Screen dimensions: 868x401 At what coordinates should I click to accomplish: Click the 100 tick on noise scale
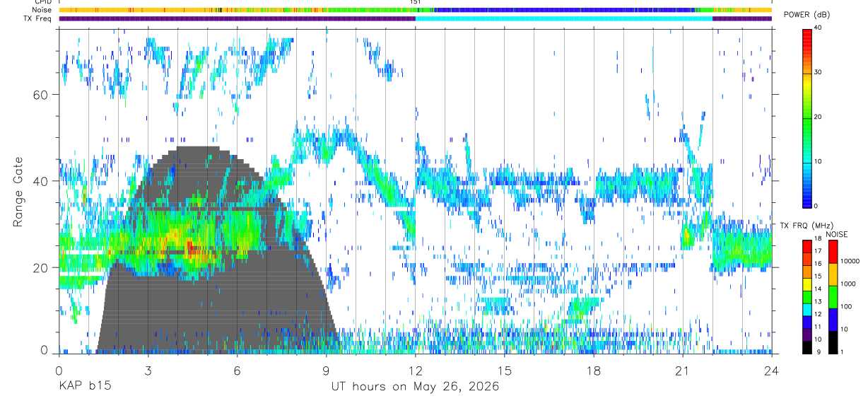point(847,307)
